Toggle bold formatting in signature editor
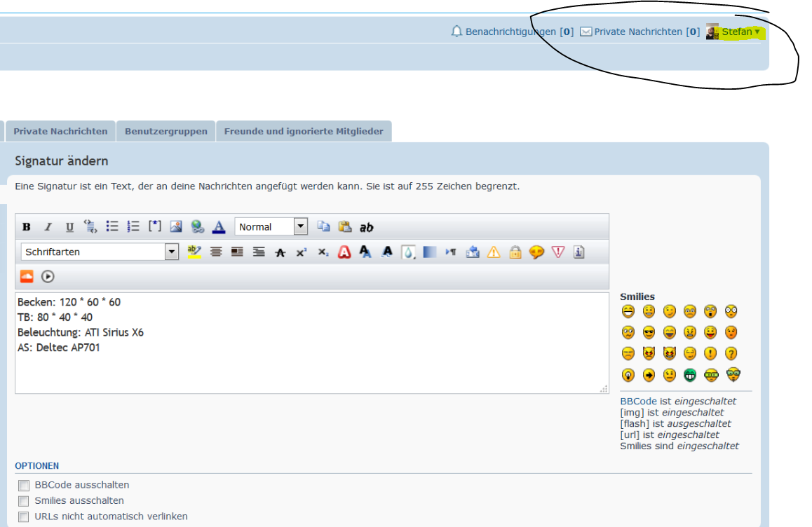This screenshot has height=527, width=812. [x=27, y=227]
